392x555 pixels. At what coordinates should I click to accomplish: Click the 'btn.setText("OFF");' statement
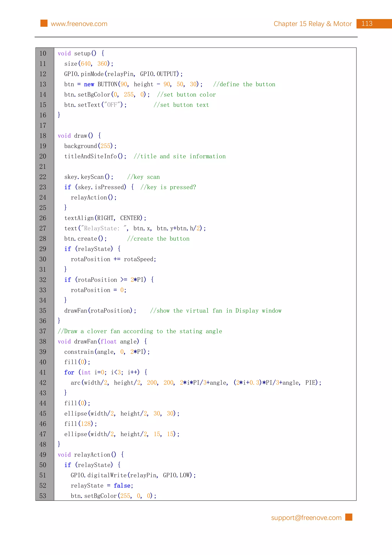coord(95,105)
